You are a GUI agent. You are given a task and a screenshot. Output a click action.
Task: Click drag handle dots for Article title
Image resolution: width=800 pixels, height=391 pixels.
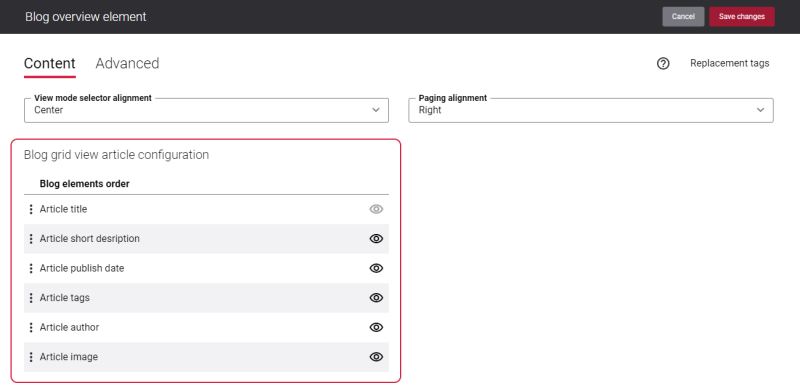(31, 209)
